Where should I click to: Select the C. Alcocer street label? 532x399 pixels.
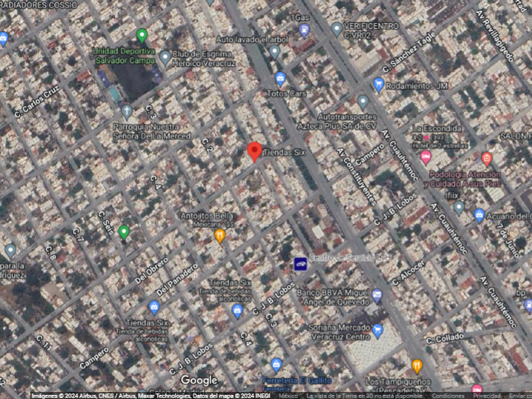tap(408, 273)
